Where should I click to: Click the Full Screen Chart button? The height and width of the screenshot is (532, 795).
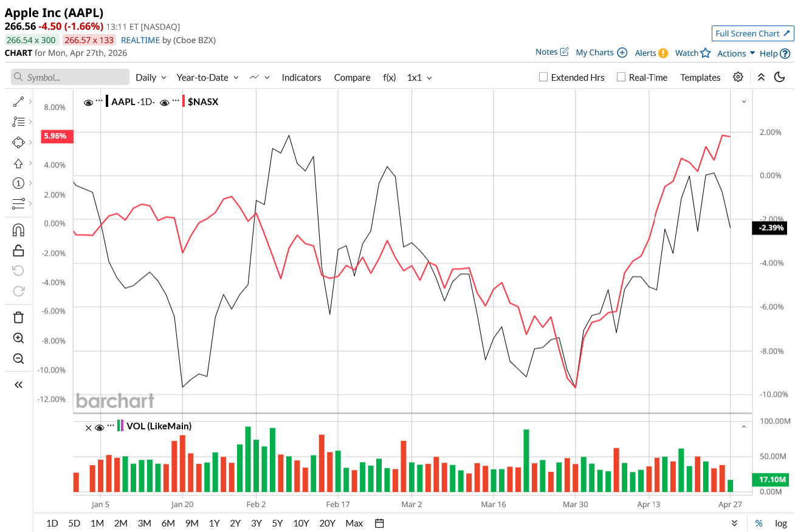pos(752,33)
